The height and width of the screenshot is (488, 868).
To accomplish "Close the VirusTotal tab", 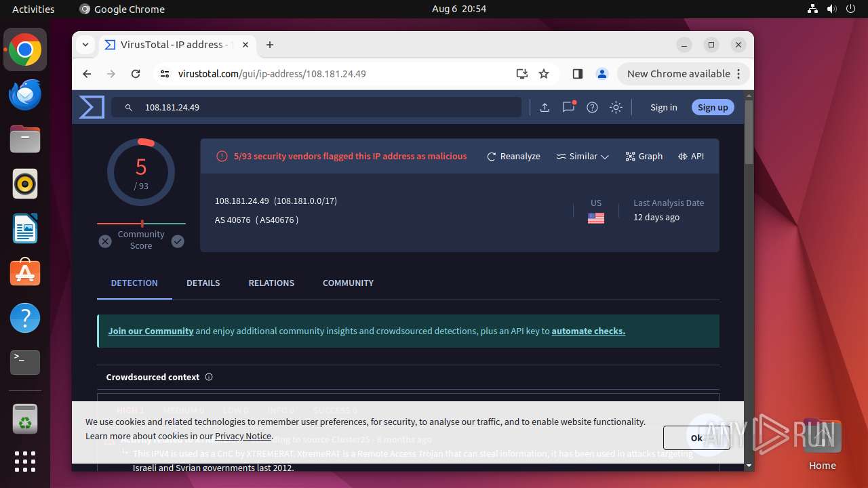I will tap(245, 45).
